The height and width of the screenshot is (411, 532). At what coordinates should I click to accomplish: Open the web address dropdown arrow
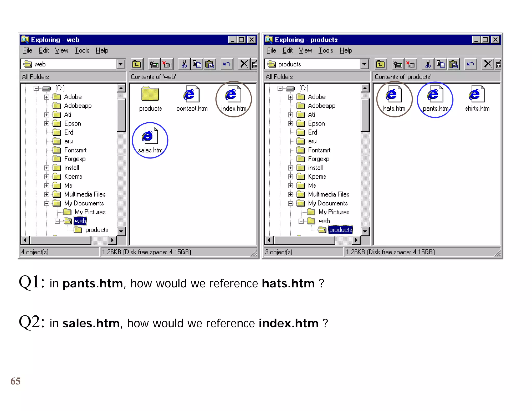121,64
